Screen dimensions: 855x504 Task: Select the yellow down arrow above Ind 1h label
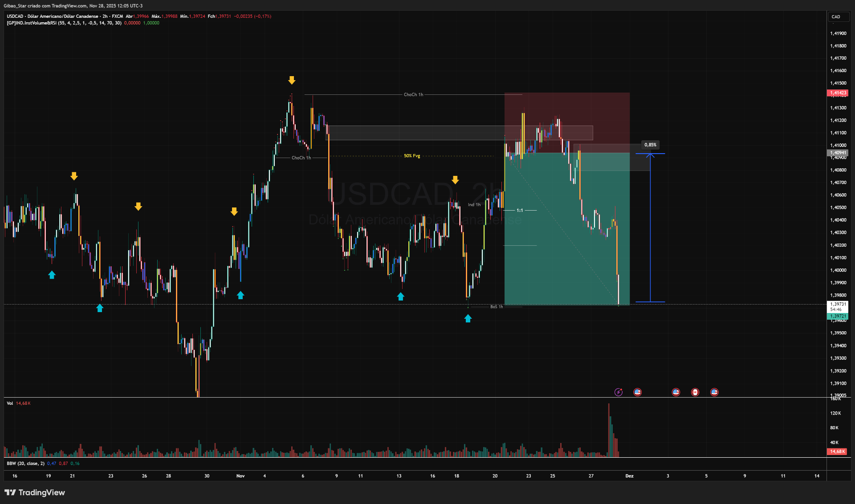pos(455,180)
